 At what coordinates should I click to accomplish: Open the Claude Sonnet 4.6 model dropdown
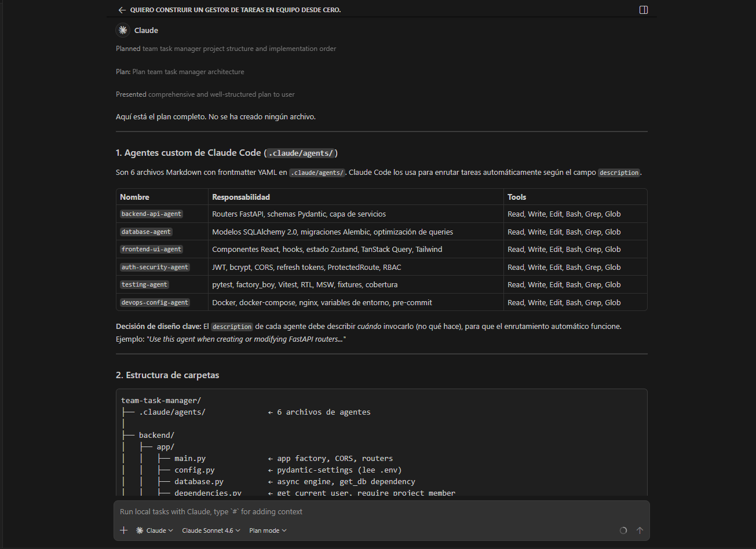pos(211,530)
